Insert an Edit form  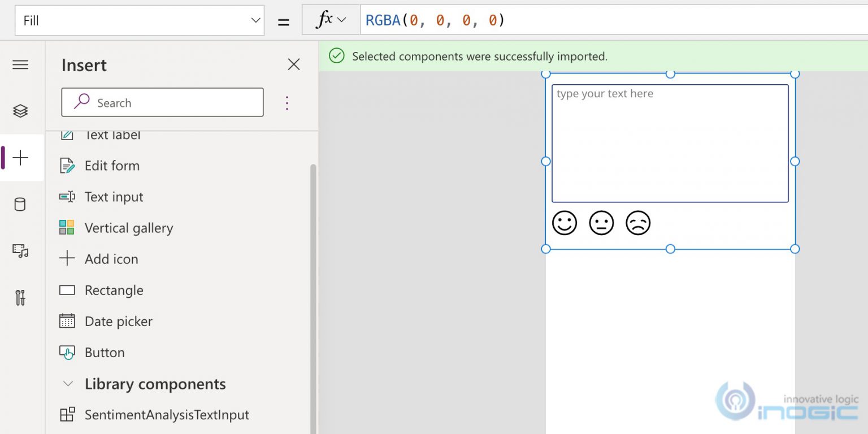[x=111, y=166]
